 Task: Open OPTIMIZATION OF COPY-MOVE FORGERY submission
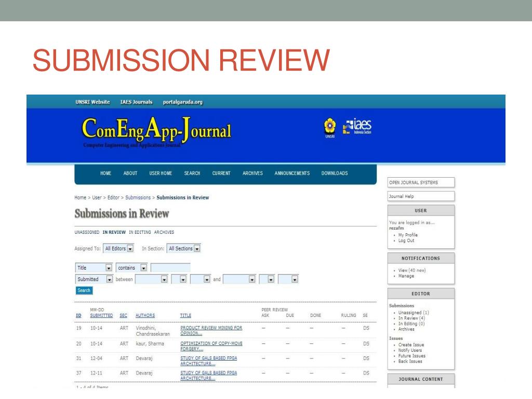coord(211,346)
